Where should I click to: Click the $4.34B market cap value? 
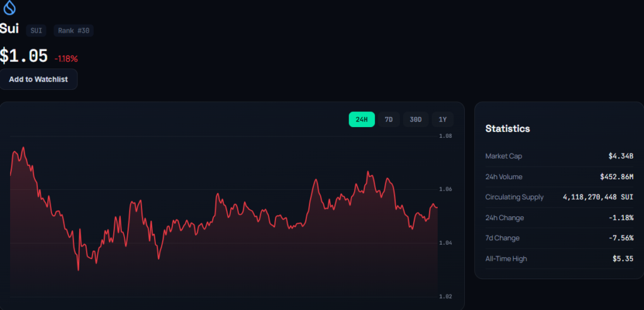pyautogui.click(x=621, y=156)
